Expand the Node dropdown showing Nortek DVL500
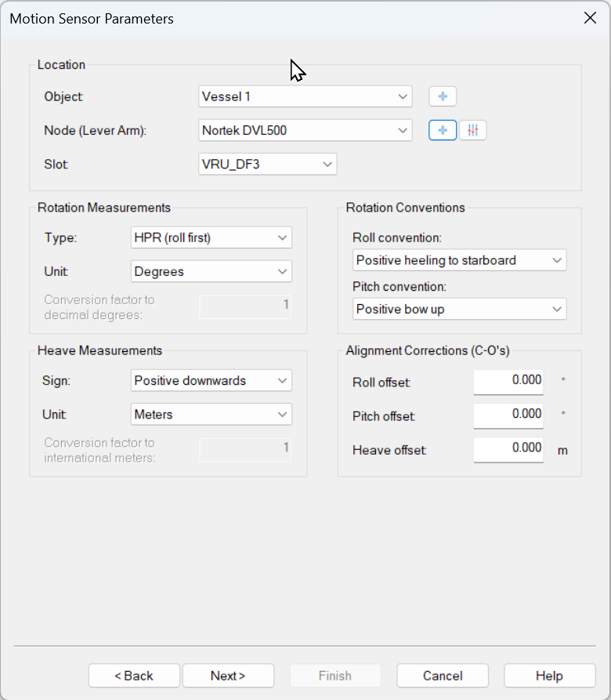Image resolution: width=611 pixels, height=700 pixels. [x=305, y=130]
